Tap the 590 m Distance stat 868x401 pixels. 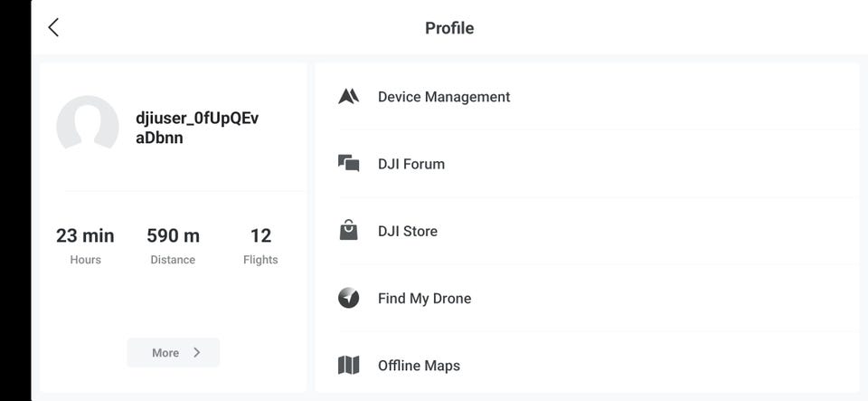173,236
